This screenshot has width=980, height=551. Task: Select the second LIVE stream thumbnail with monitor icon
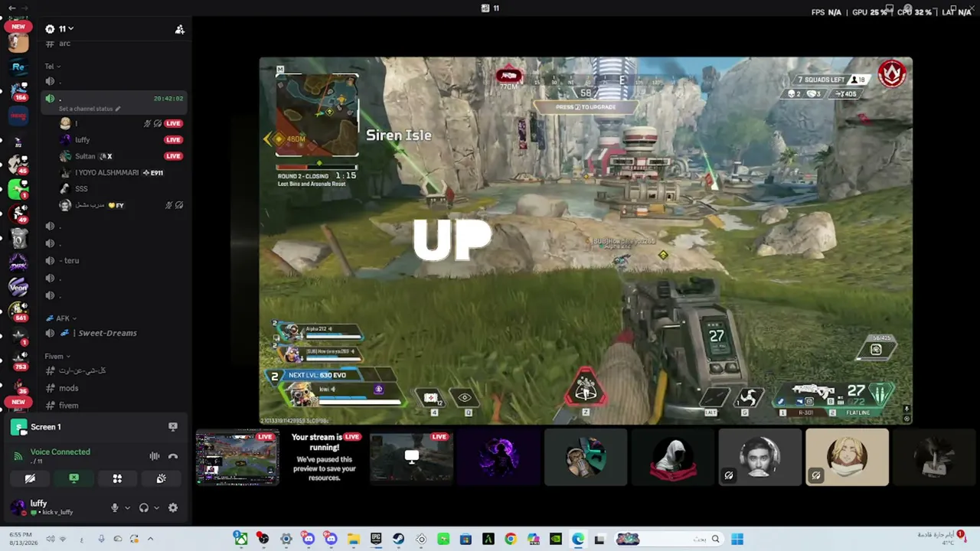tap(412, 458)
